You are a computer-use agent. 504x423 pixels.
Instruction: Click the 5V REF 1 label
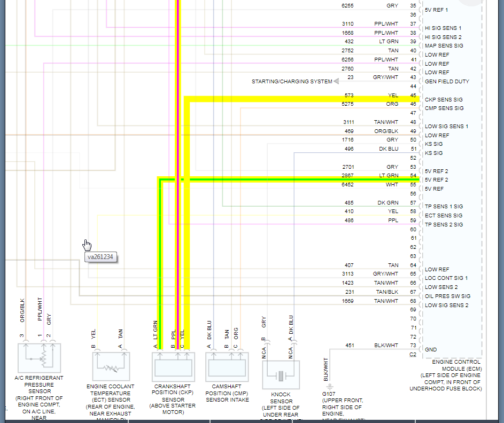[x=436, y=10]
